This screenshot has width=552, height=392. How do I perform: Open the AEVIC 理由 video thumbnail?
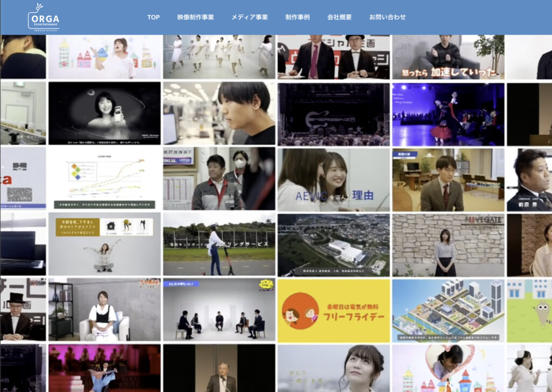tap(334, 179)
